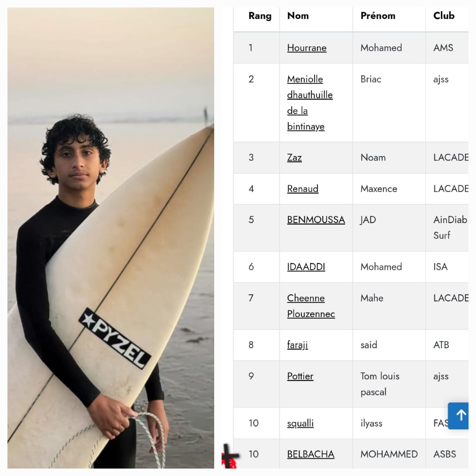Select the BELBACHA name link

pos(310,454)
